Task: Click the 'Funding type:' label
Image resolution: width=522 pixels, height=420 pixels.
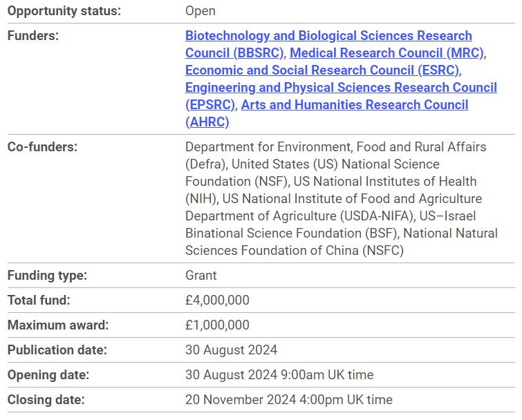Action: click(x=47, y=276)
